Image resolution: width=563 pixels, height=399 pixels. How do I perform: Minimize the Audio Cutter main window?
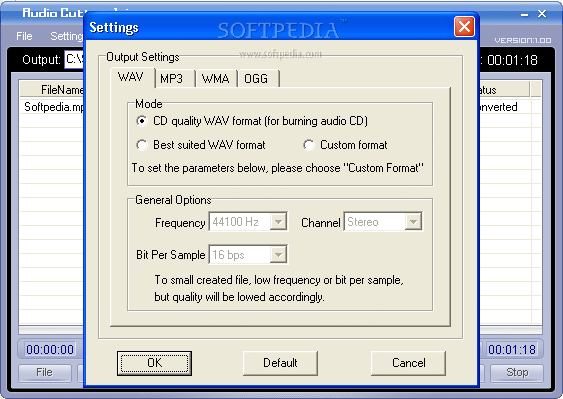tap(525, 14)
